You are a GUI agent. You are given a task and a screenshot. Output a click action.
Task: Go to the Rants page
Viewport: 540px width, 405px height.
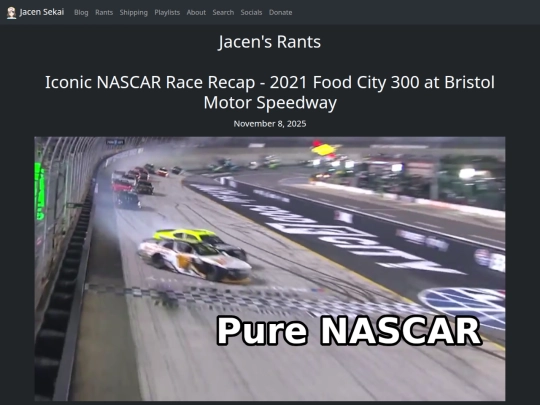104,12
